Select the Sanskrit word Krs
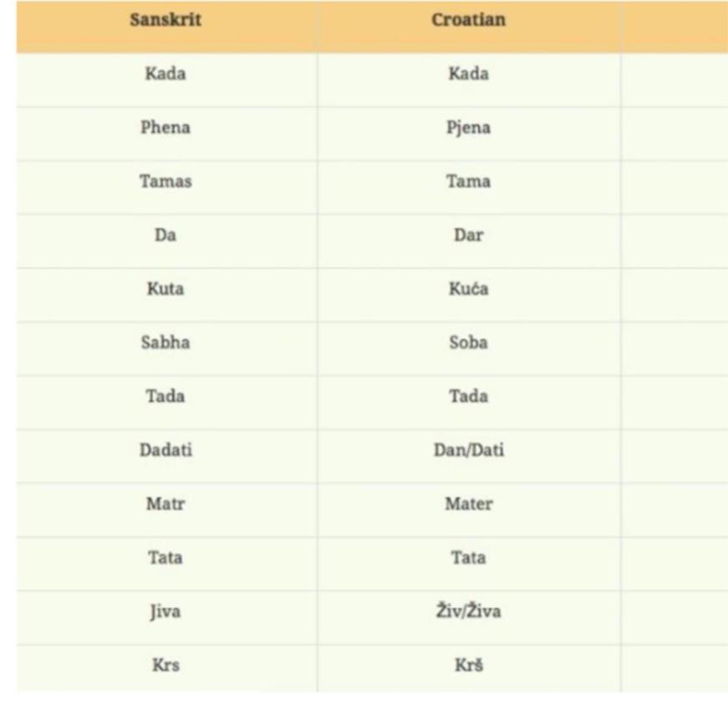728x715 pixels. pos(165,665)
